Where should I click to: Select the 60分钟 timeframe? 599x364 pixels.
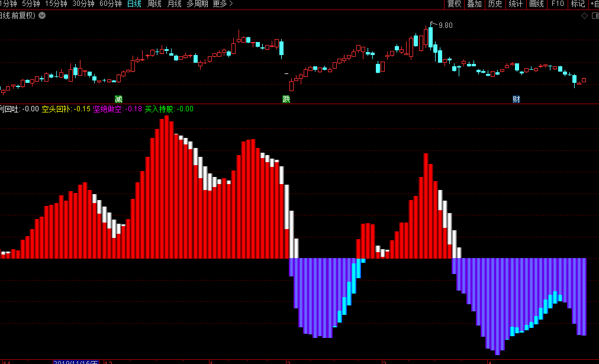click(110, 4)
